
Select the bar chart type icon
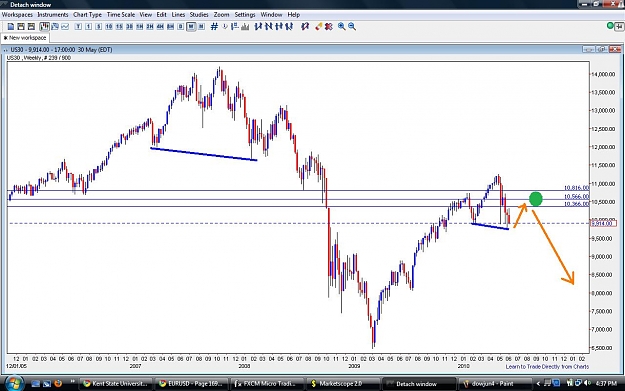[x=55, y=27]
